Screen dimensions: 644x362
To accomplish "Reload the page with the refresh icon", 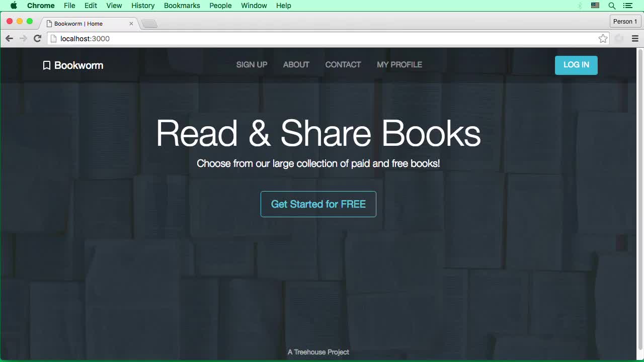I will coord(37,39).
